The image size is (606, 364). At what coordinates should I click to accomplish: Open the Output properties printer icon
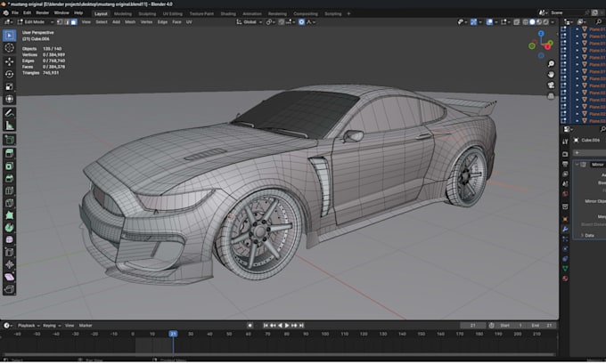tap(565, 164)
